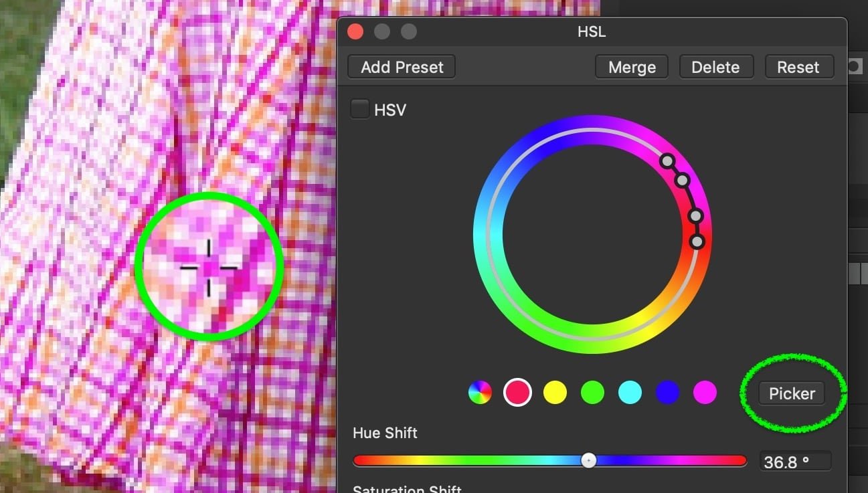Click the Merge button

coord(632,67)
